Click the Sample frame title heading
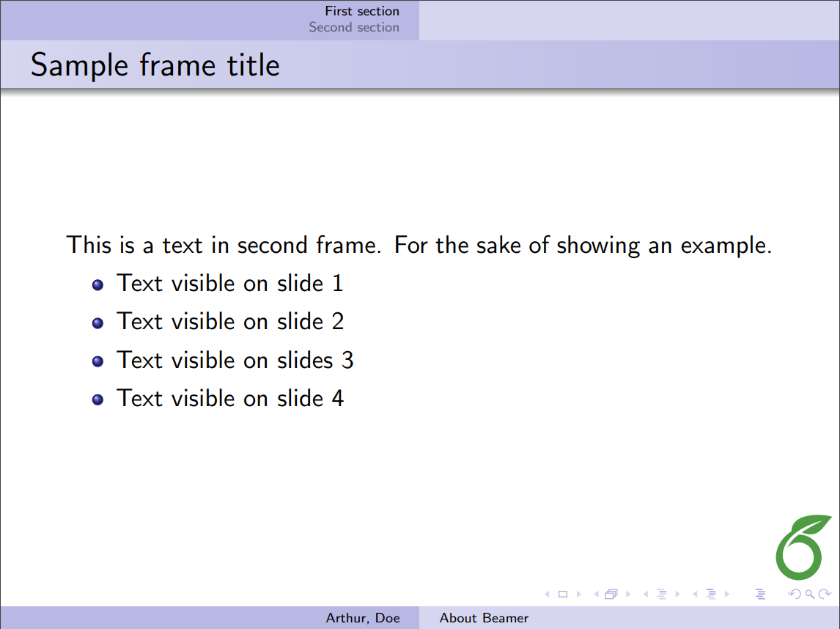 [155, 65]
